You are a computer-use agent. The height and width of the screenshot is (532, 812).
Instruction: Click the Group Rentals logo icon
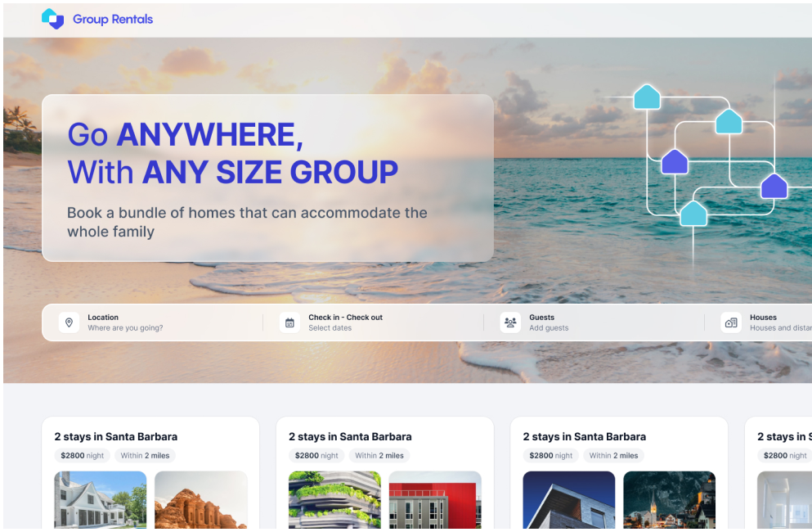pyautogui.click(x=52, y=19)
